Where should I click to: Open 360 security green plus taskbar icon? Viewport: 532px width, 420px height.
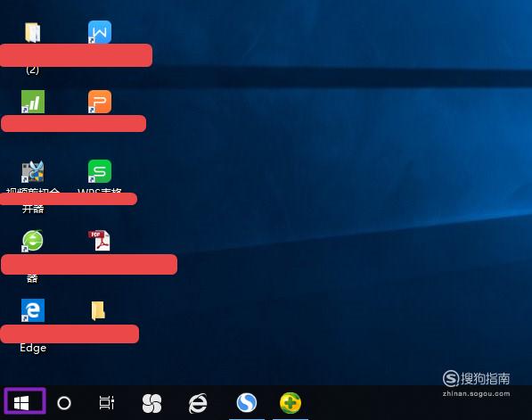click(x=291, y=403)
